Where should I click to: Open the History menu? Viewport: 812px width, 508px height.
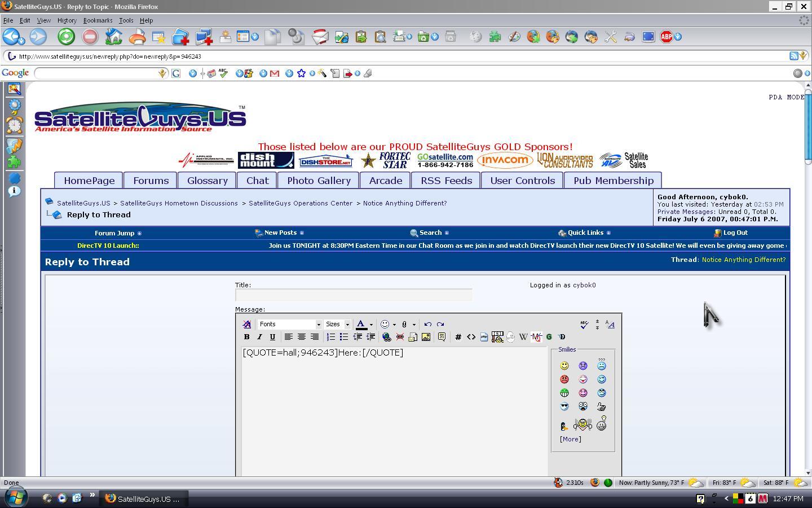(x=67, y=20)
